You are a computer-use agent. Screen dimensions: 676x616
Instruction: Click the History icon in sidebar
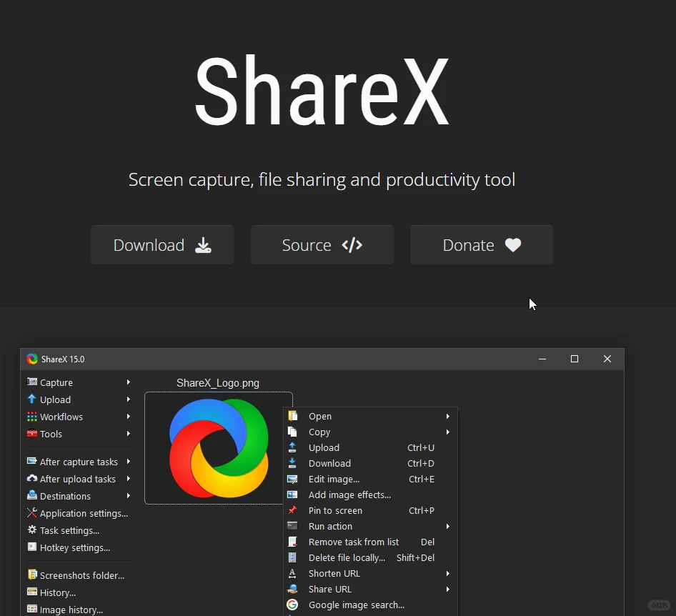(x=32, y=592)
